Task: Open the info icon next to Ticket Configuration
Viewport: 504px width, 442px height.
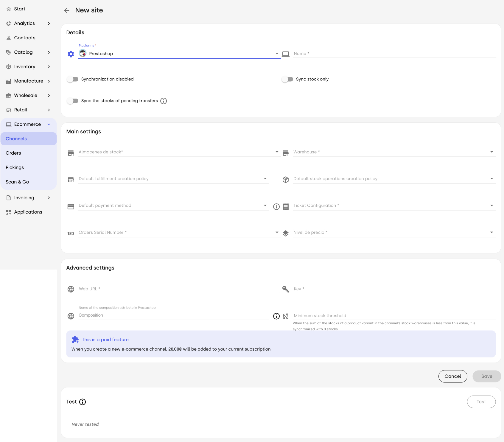Action: point(276,207)
